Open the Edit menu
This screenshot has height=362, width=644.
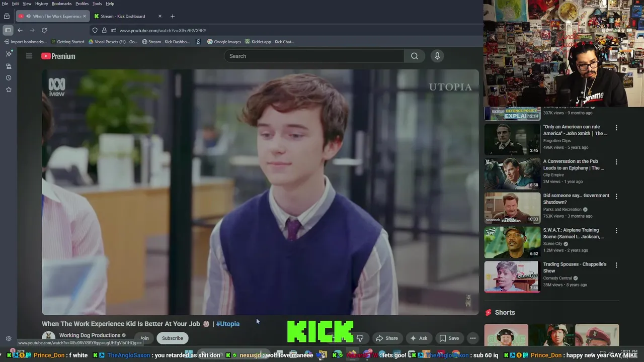pos(16,4)
